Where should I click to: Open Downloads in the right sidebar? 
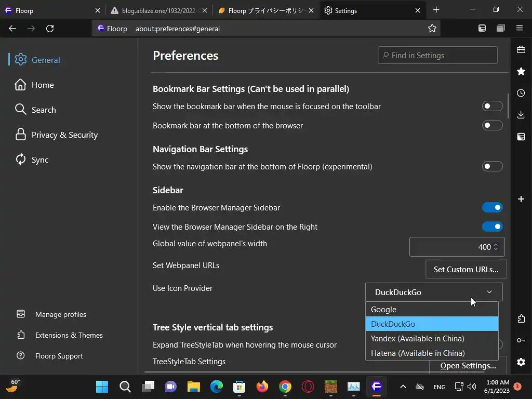pos(521,115)
